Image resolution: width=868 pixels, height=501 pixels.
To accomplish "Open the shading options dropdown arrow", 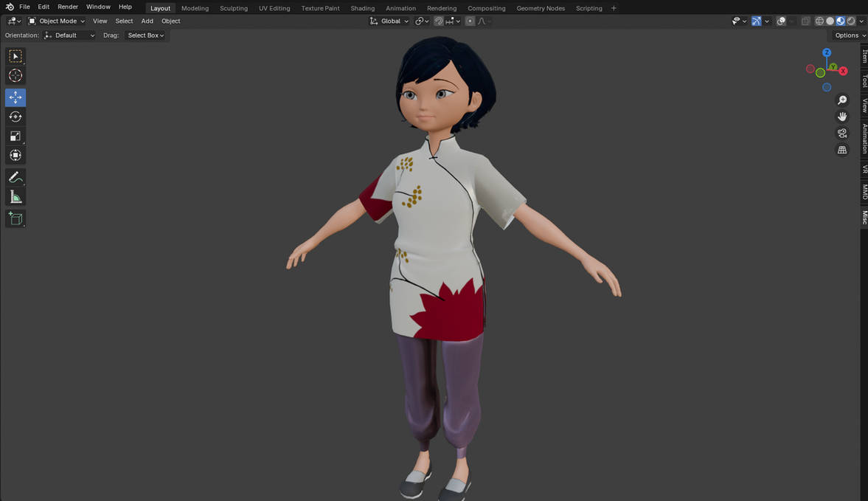I will pos(861,21).
